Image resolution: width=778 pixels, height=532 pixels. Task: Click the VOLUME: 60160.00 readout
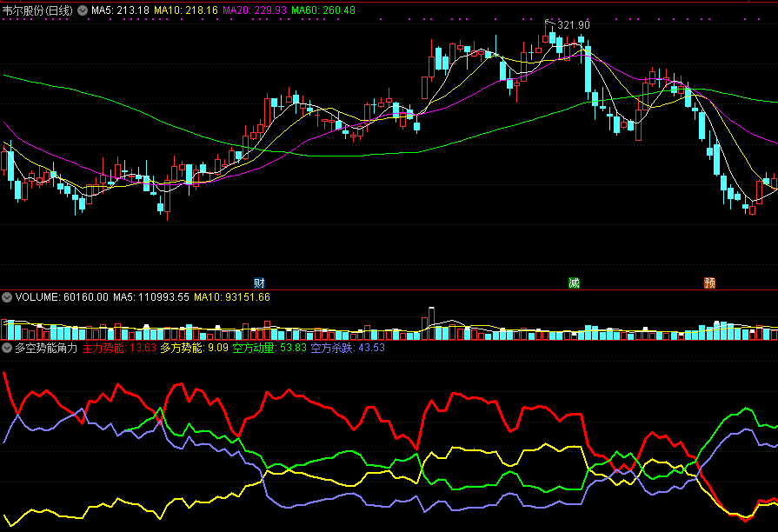pyautogui.click(x=62, y=297)
